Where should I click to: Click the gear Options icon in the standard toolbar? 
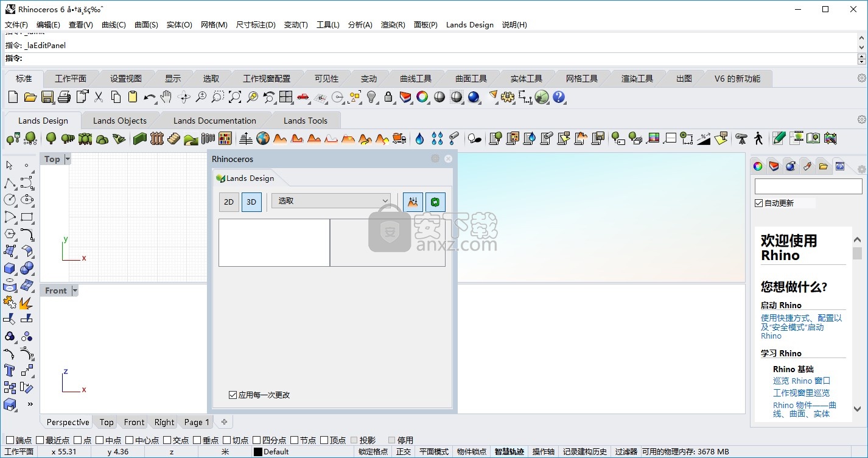click(508, 97)
